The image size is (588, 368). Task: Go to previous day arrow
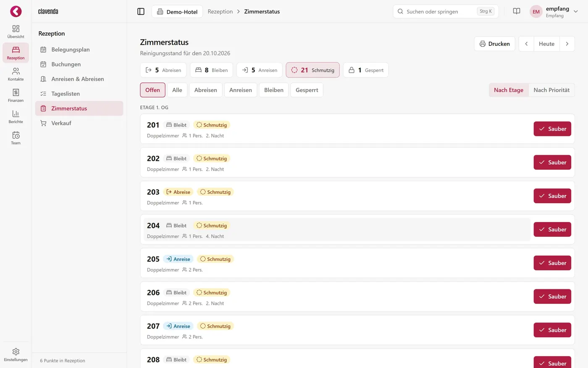coord(526,44)
